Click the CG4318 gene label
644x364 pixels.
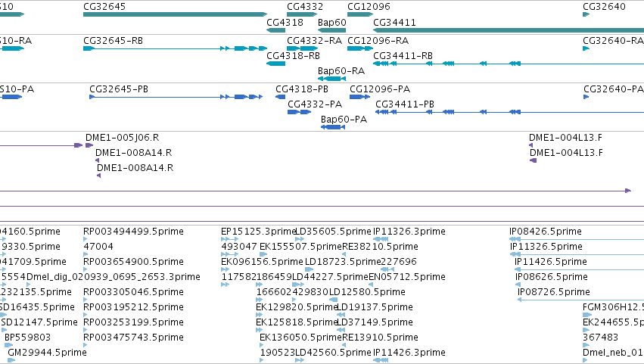click(x=285, y=22)
